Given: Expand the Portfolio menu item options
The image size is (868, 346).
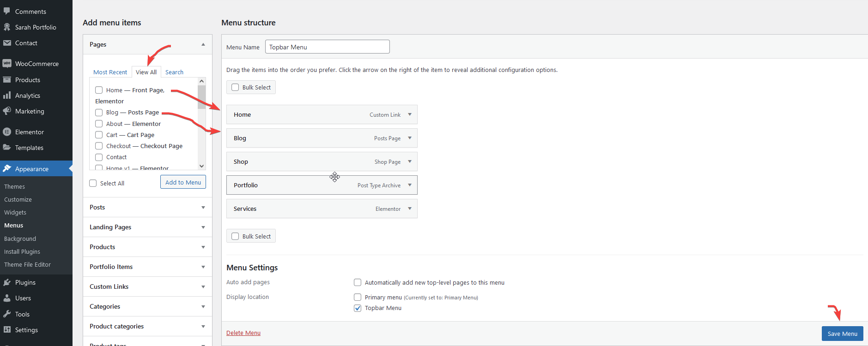Looking at the screenshot, I should [x=410, y=185].
